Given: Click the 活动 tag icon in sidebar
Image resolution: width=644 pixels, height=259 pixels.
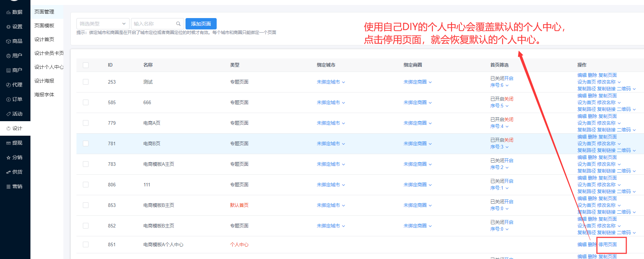Looking at the screenshot, I should pos(8,114).
